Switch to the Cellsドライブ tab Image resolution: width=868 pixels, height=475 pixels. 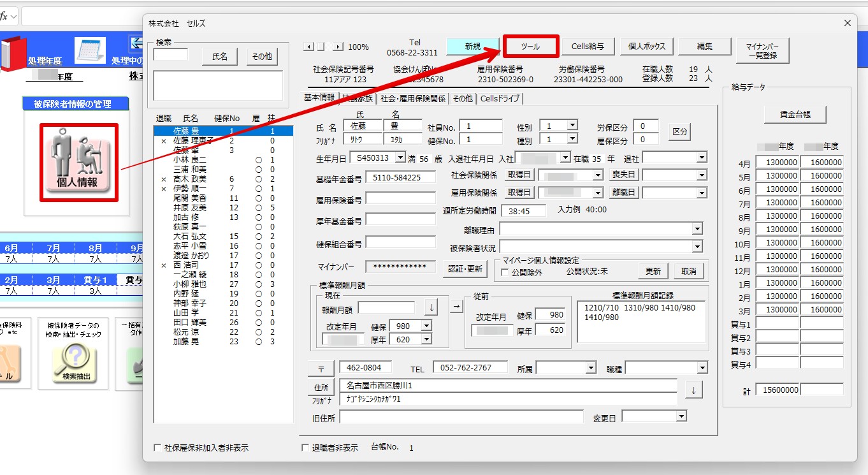pyautogui.click(x=500, y=99)
